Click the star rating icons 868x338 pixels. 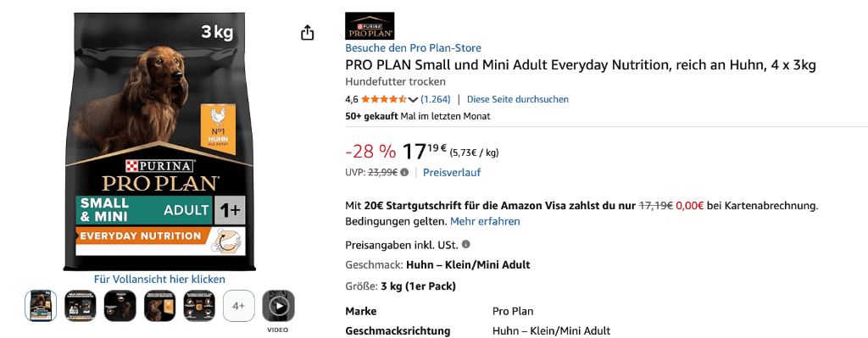point(384,100)
